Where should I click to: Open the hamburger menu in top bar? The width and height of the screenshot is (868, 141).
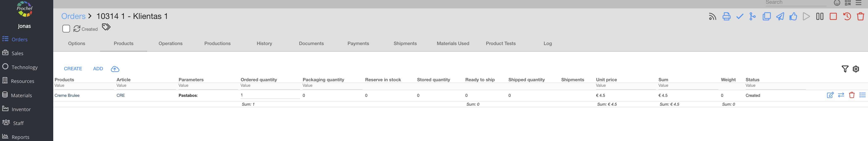[858, 3]
